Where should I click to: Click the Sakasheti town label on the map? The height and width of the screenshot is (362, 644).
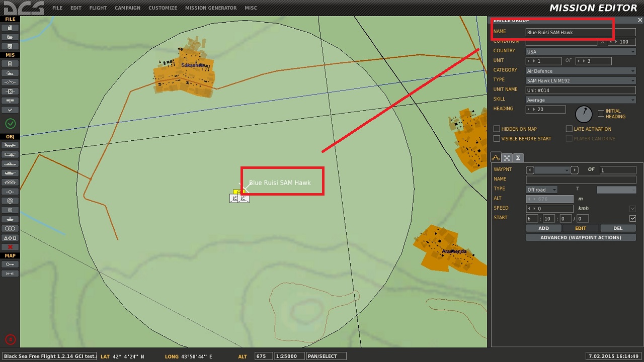click(193, 65)
